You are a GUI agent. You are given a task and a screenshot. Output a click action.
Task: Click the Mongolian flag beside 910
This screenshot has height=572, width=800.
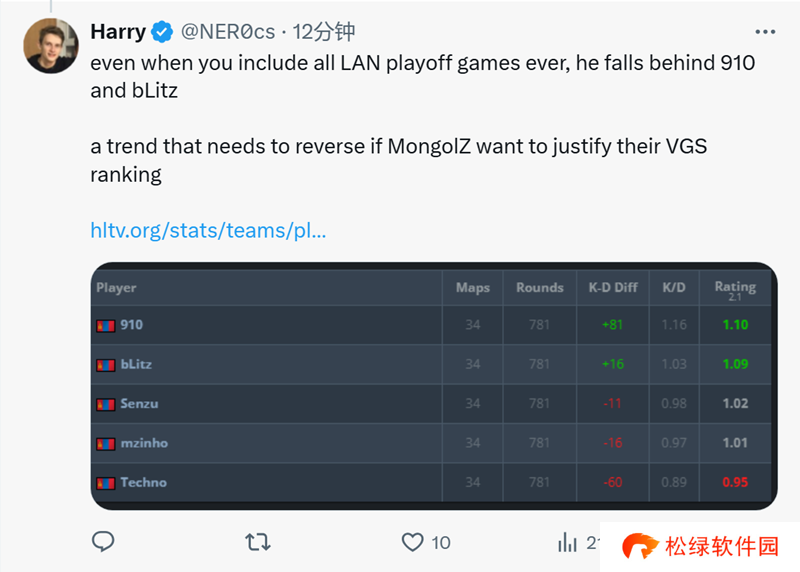105,326
